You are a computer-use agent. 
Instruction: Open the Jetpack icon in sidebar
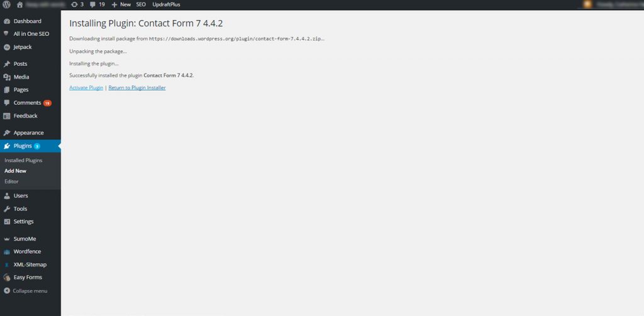point(6,47)
